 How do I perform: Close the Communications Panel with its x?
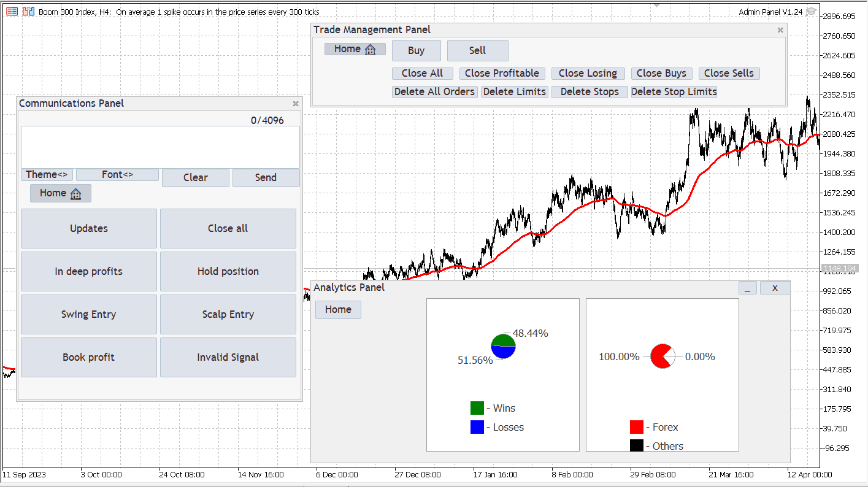[x=296, y=104]
